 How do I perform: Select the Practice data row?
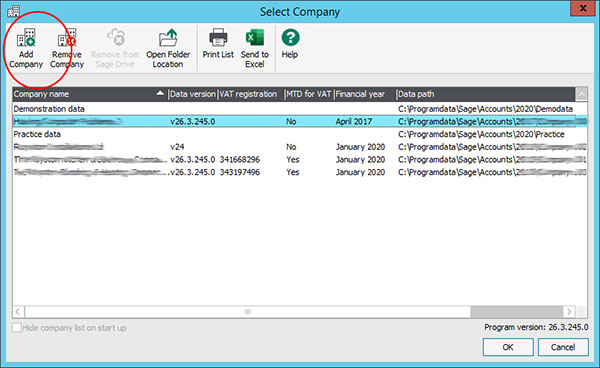coord(300,134)
